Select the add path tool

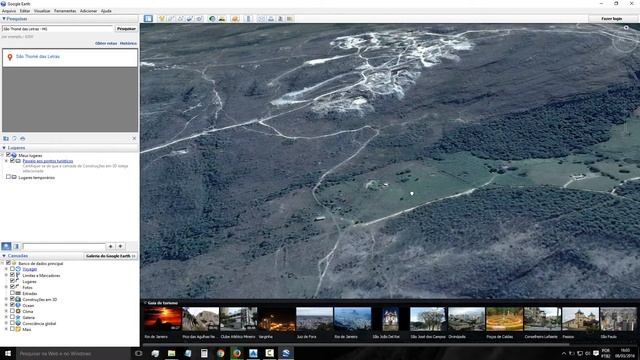click(x=180, y=19)
